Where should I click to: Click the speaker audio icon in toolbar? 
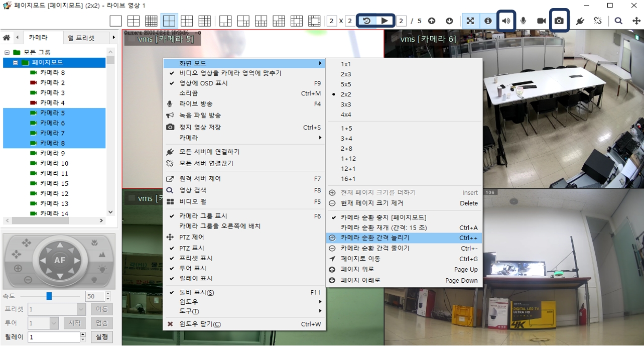tap(505, 21)
